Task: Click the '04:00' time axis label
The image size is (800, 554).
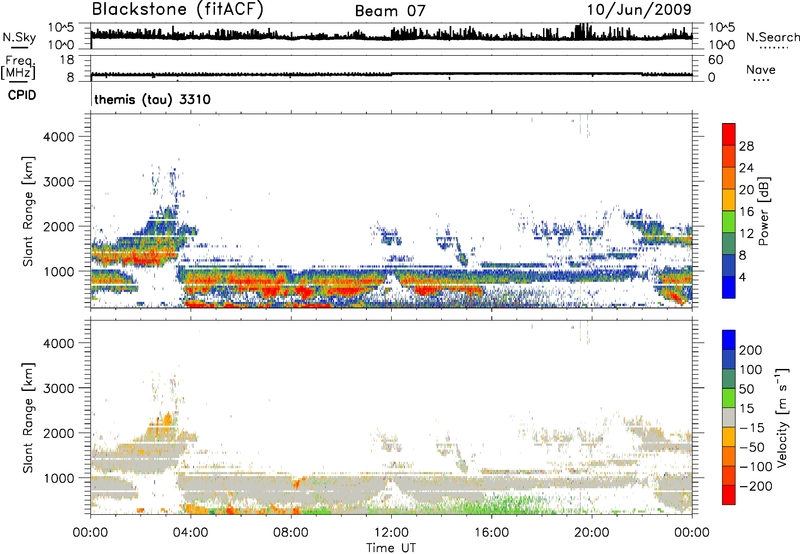Action: pyautogui.click(x=191, y=533)
